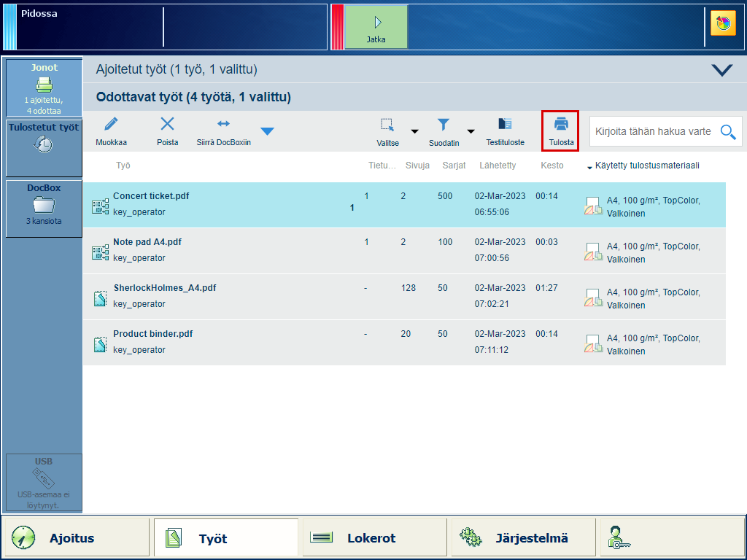The width and height of the screenshot is (747, 560).
Task: Click duration 01:27 value
Action: (546, 287)
